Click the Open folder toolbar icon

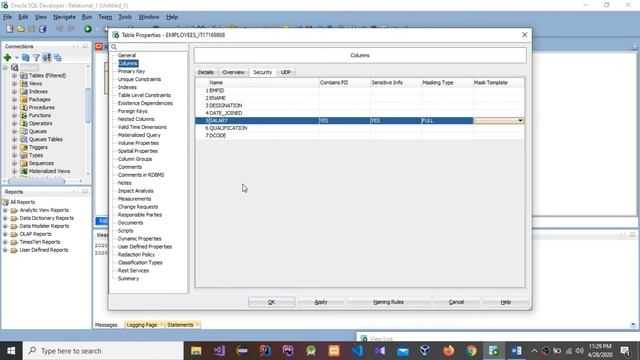20,29
